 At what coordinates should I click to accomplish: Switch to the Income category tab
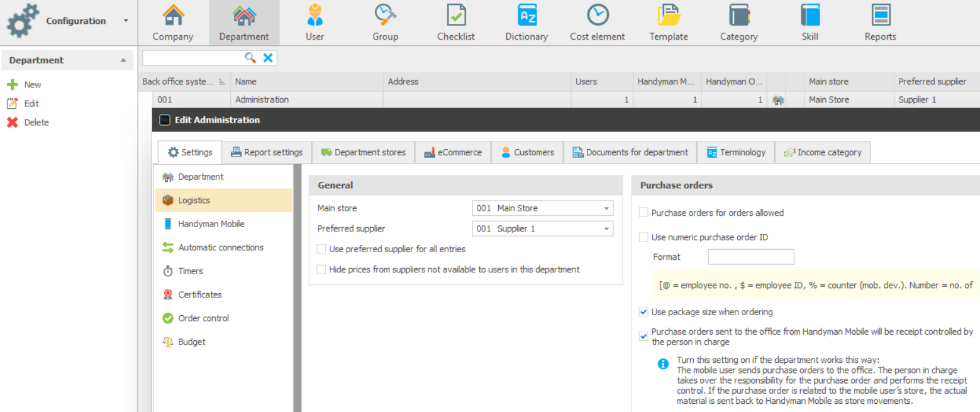[x=823, y=152]
